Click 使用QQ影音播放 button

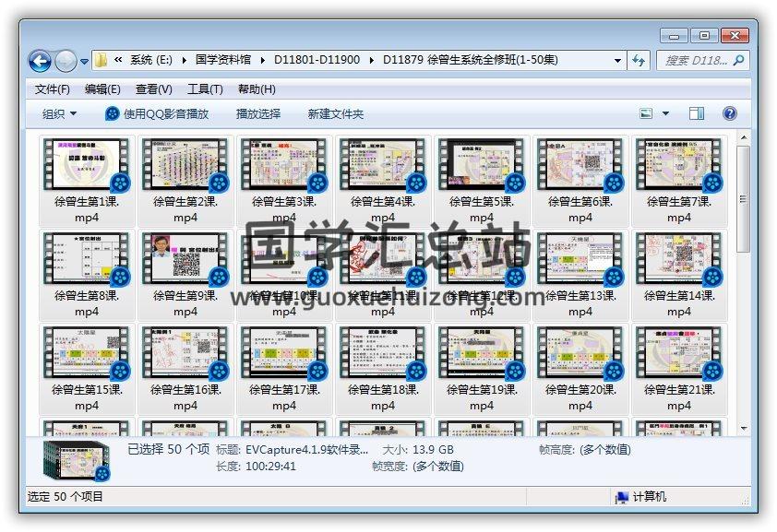157,114
